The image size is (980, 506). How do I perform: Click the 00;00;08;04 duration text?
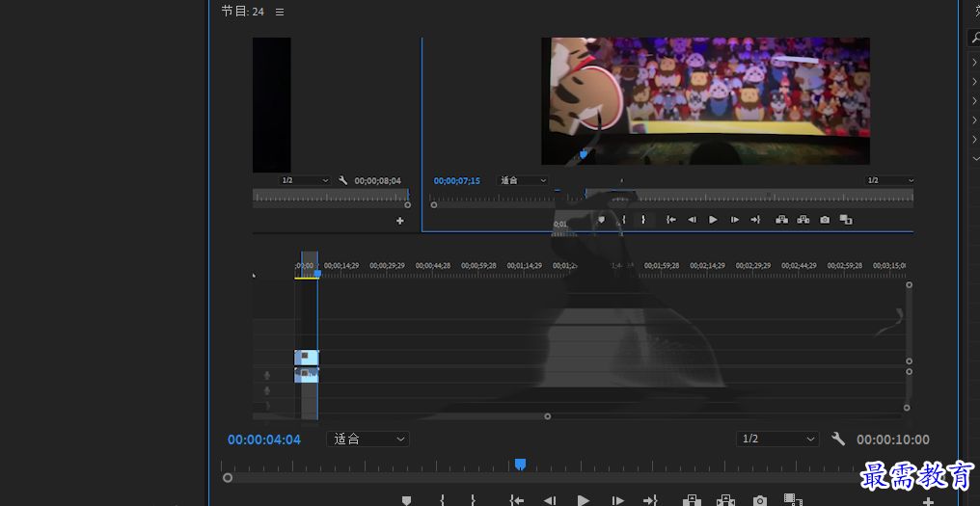point(377,181)
